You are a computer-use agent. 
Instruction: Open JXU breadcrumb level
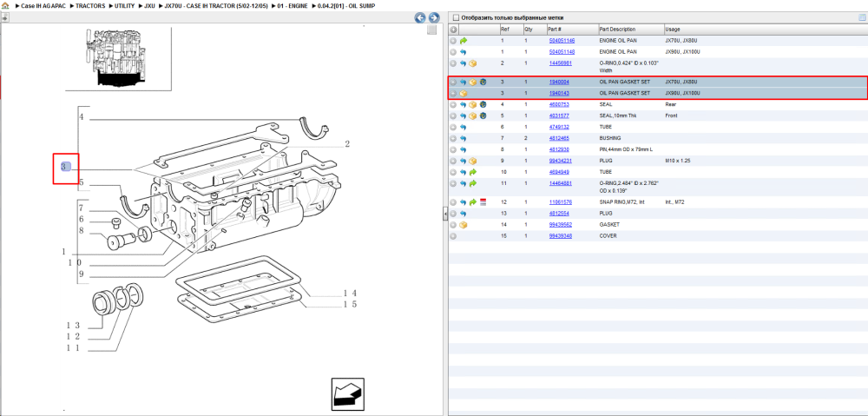pos(149,5)
